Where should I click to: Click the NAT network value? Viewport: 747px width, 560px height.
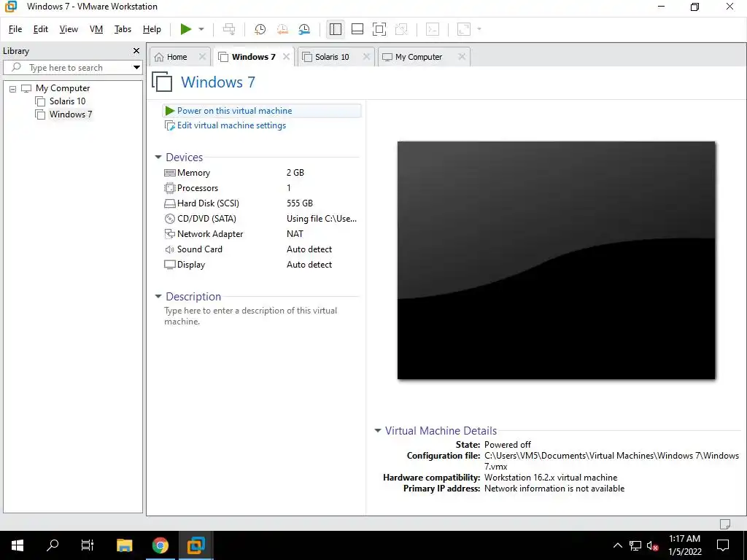295,234
